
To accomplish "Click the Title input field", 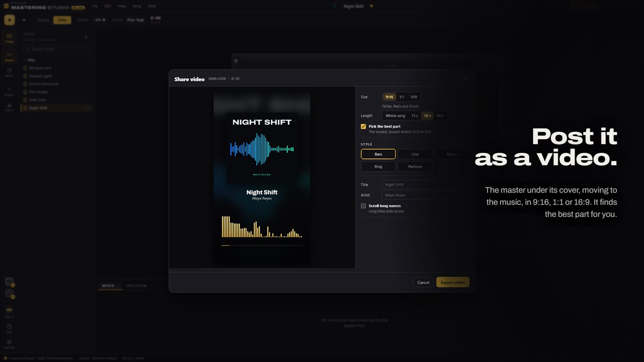I will pyautogui.click(x=426, y=185).
